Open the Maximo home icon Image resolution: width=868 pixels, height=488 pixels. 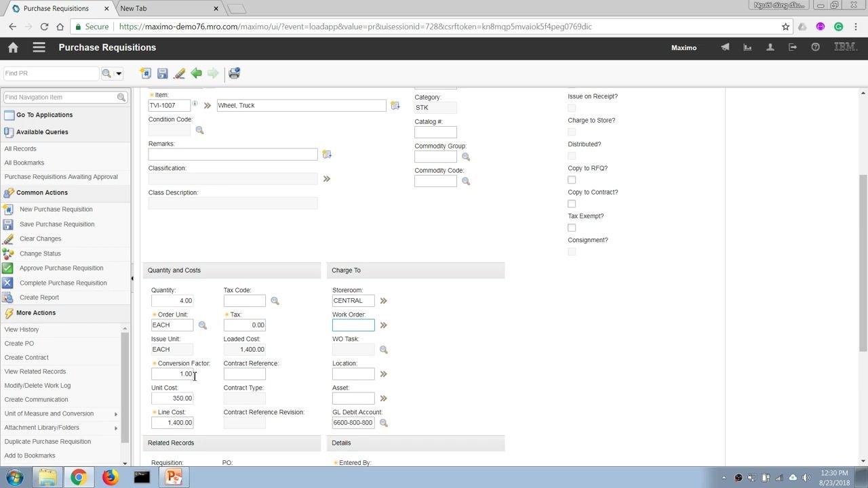pos(13,47)
